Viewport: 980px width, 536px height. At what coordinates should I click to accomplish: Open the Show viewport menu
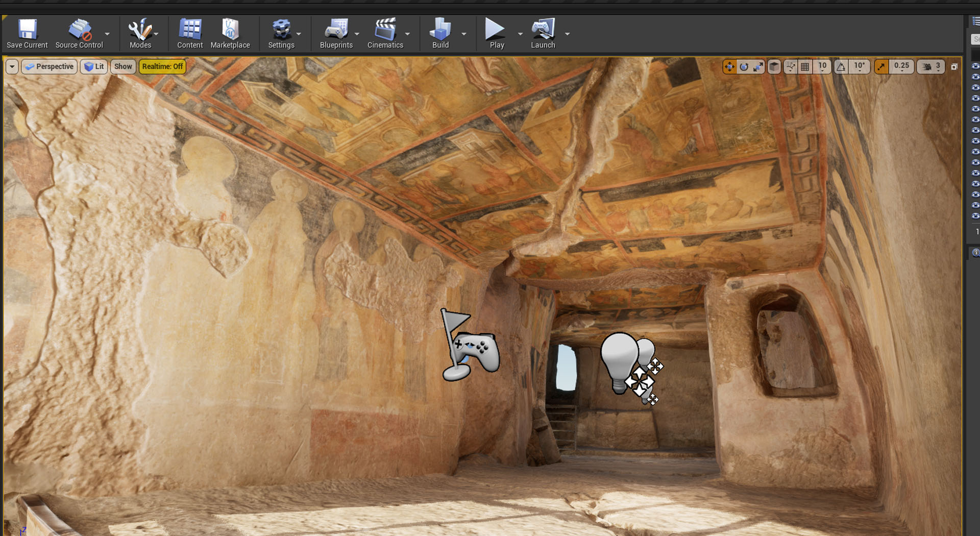click(123, 66)
